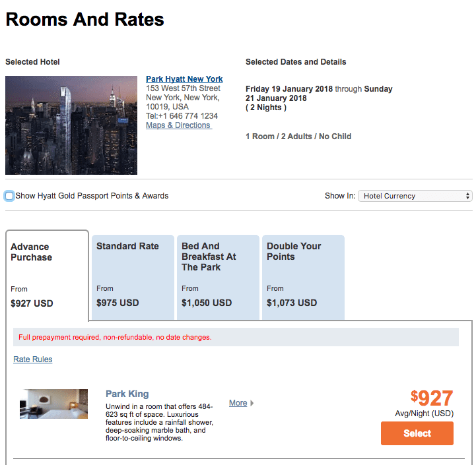Enable Show Hyatt Gold Passport Points checkbox

(9, 196)
